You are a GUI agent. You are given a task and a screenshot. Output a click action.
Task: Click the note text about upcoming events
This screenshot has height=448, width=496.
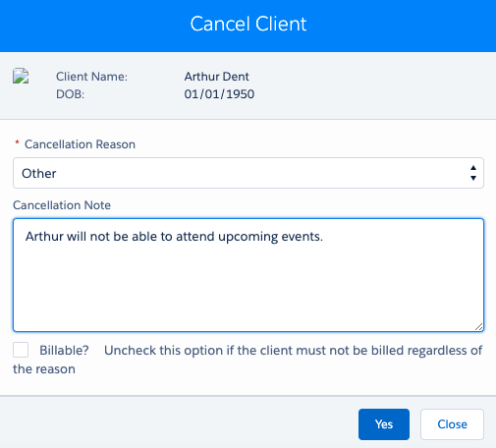174,237
